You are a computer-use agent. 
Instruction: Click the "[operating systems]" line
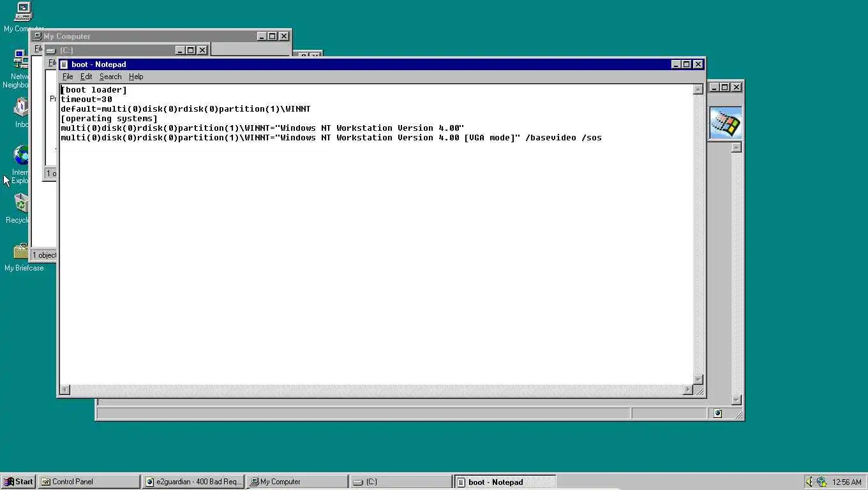[x=109, y=119]
